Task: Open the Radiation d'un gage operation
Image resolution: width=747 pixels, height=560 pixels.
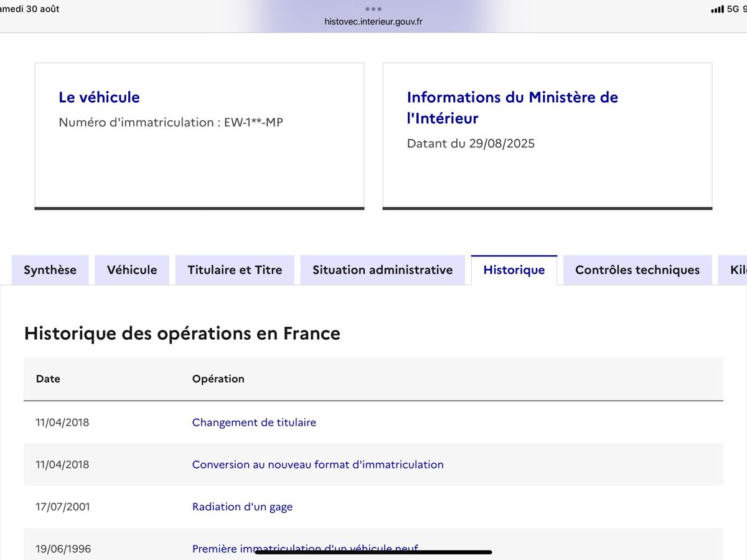Action: tap(242, 507)
